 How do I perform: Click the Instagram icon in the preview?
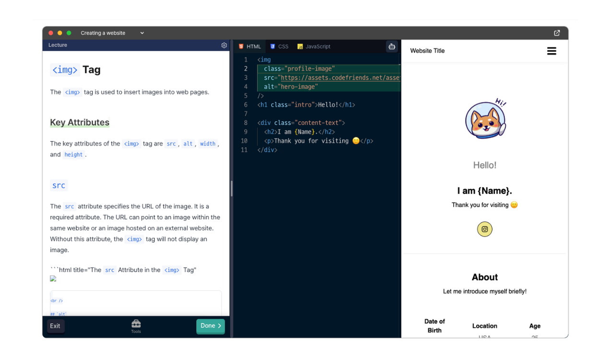click(x=484, y=229)
